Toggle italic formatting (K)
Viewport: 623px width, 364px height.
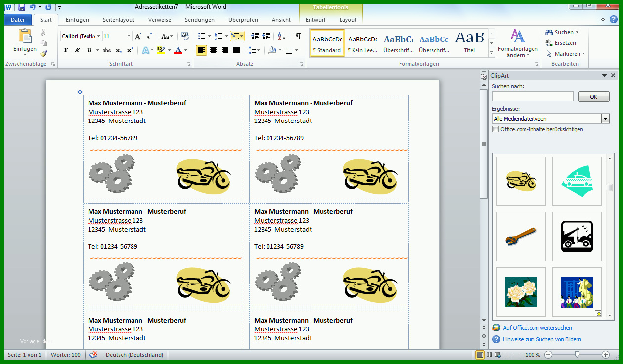click(78, 50)
